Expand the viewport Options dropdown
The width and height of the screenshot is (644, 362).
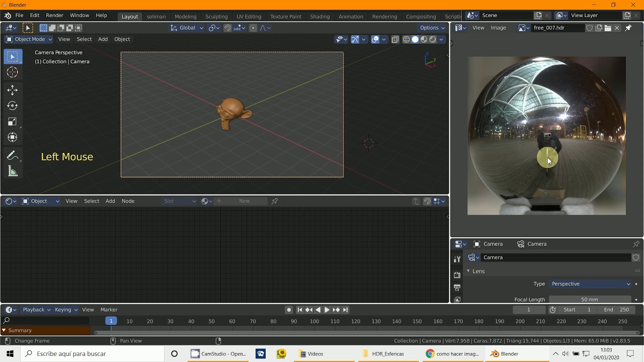pyautogui.click(x=432, y=28)
